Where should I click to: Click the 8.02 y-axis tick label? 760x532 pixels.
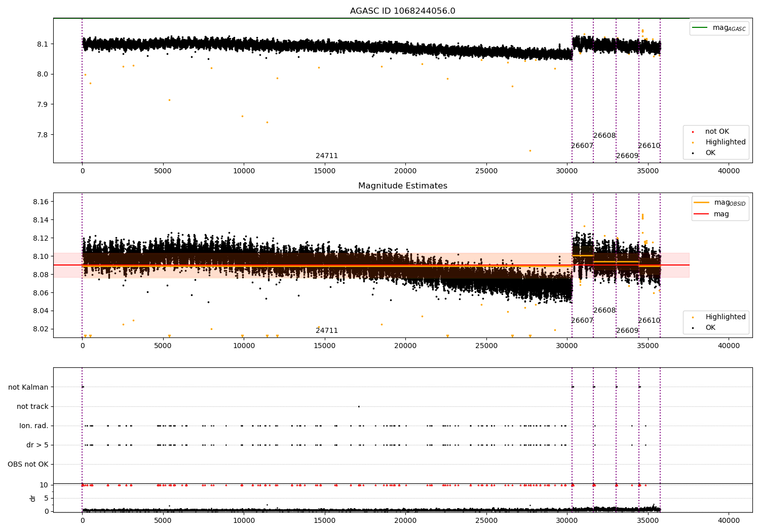pyautogui.click(x=41, y=329)
